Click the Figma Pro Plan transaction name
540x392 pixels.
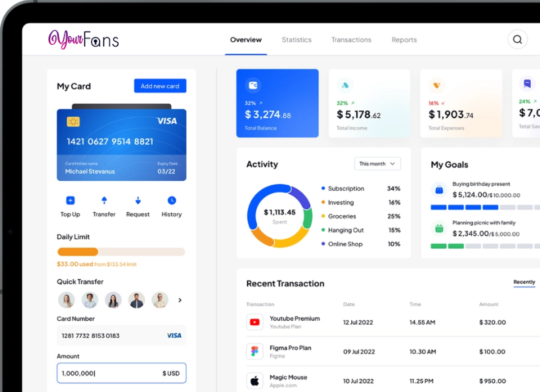coord(290,348)
